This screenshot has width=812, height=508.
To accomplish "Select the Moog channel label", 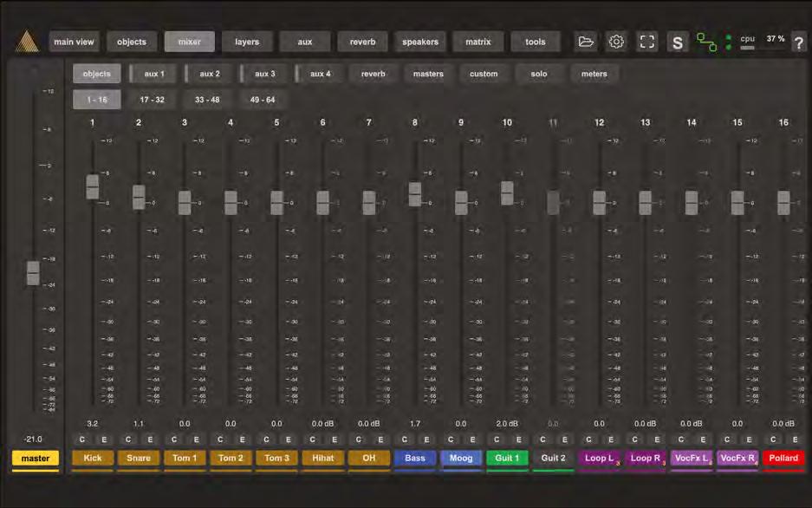I will (x=461, y=459).
